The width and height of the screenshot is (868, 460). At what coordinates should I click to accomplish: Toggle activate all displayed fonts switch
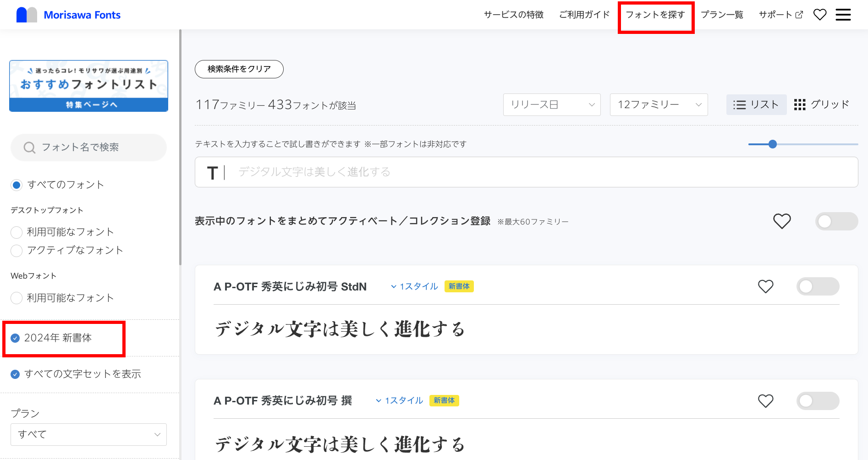(x=836, y=221)
